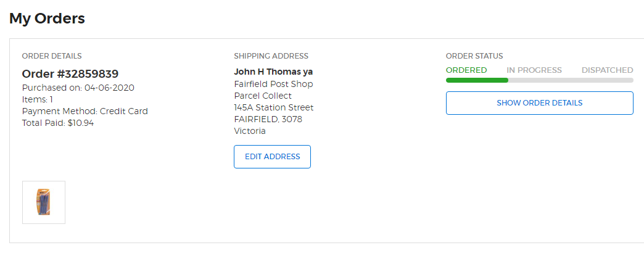This screenshot has width=644, height=253.
Task: Click the My Orders page title
Action: 47,19
